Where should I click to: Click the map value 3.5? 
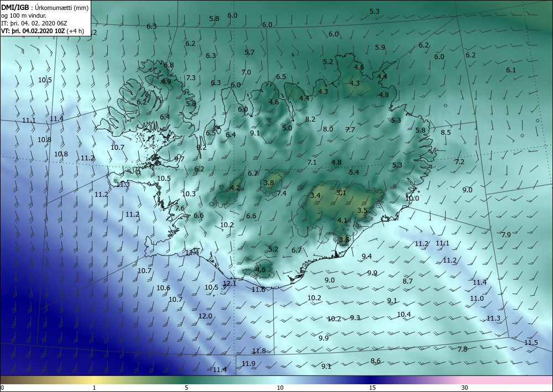(x=363, y=211)
